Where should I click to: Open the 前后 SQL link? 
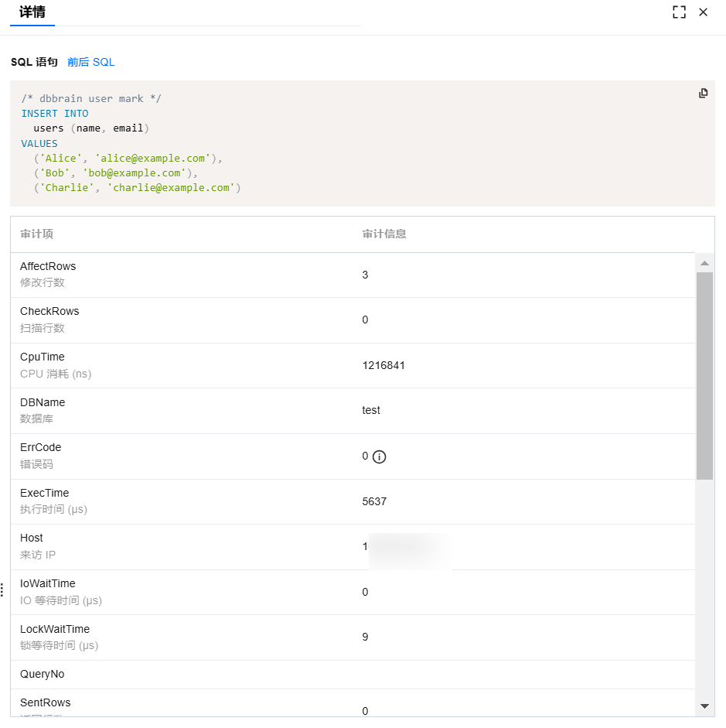tap(90, 62)
